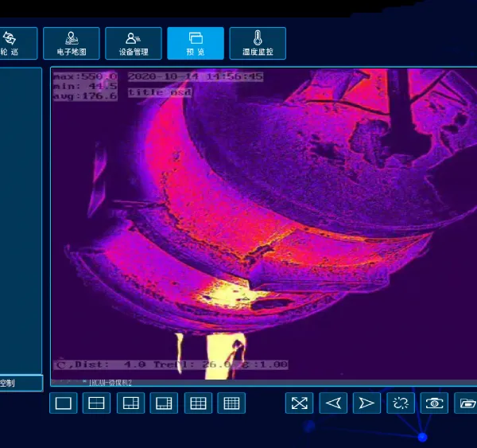The image size is (477, 448).
Task: Click the 轮巡 patrol tab
Action: (x=18, y=43)
